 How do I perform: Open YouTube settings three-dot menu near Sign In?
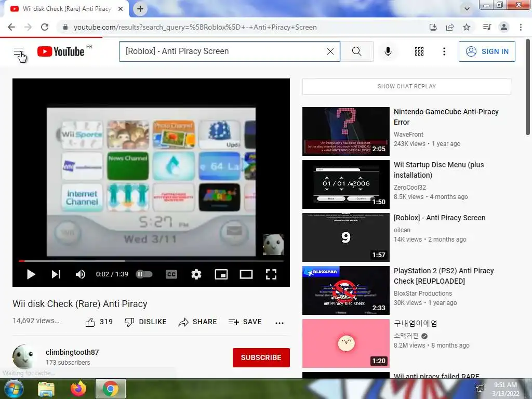coord(444,51)
